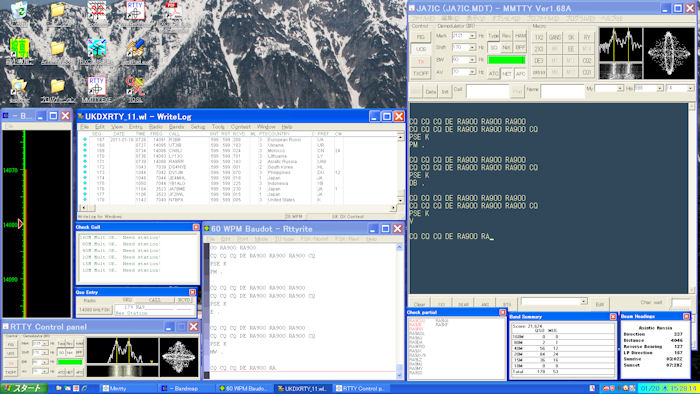Viewport: 700px width, 394px height.
Task: Click the HAM button in MMTTY
Action: (520, 36)
